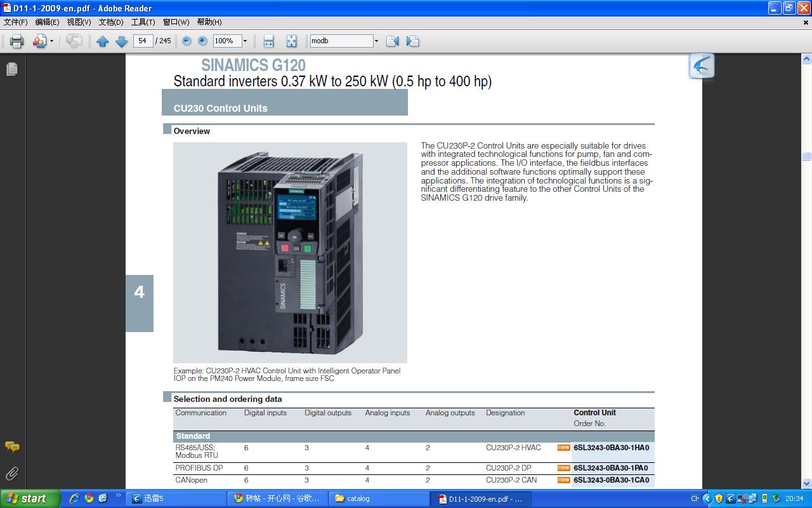This screenshot has width=812, height=508.
Task: Open the 视图(V) menu
Action: pos(79,22)
